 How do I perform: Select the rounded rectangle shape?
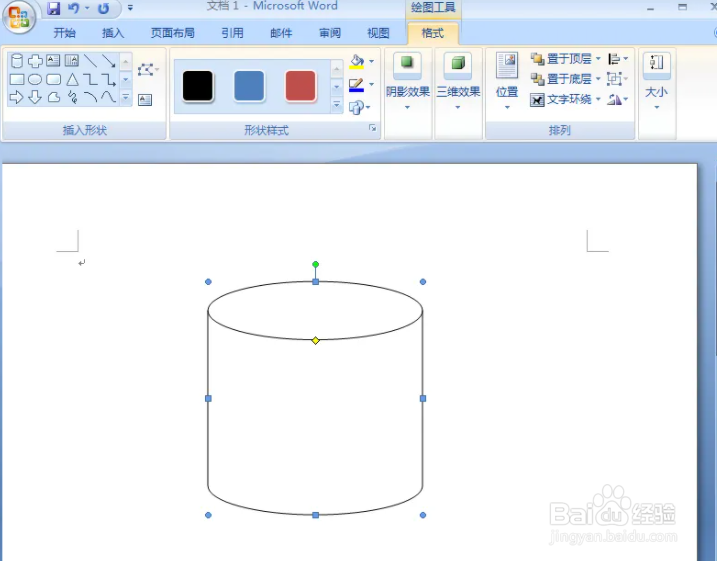54,80
